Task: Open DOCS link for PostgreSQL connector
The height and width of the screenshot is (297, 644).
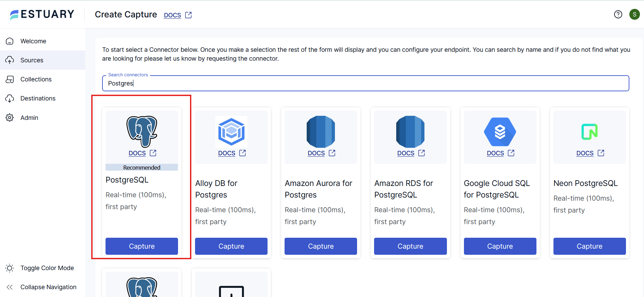Action: (137, 153)
